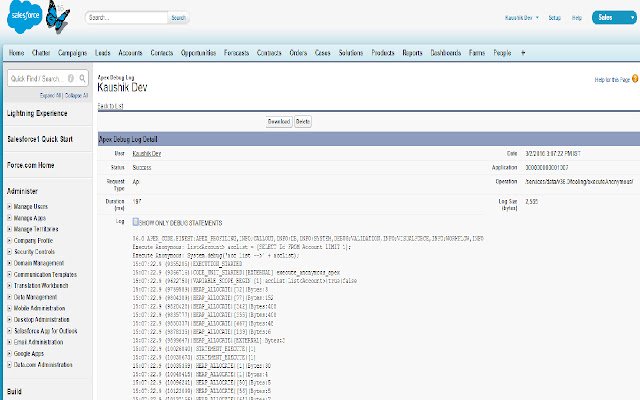
Task: Open Force.com Home in sidebar
Action: tap(31, 165)
